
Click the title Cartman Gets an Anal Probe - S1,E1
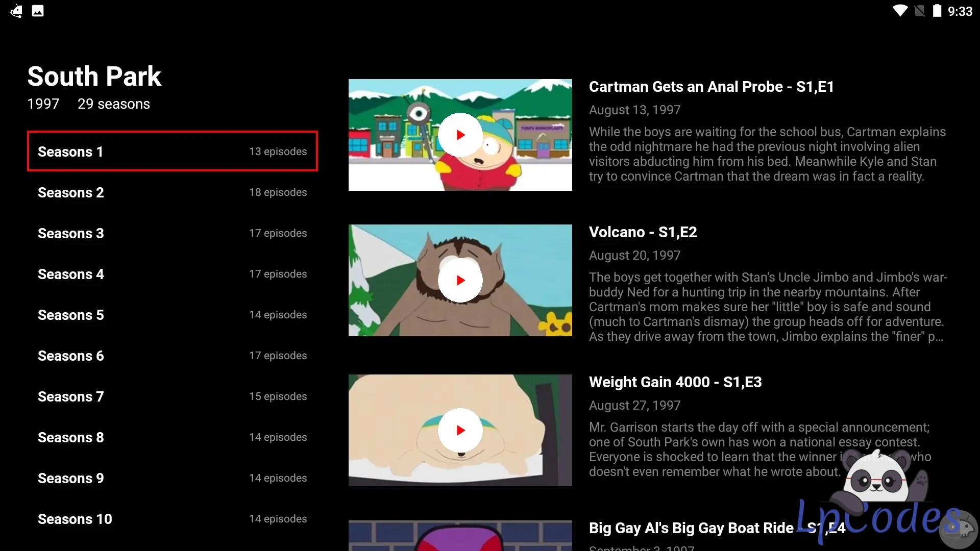(712, 87)
